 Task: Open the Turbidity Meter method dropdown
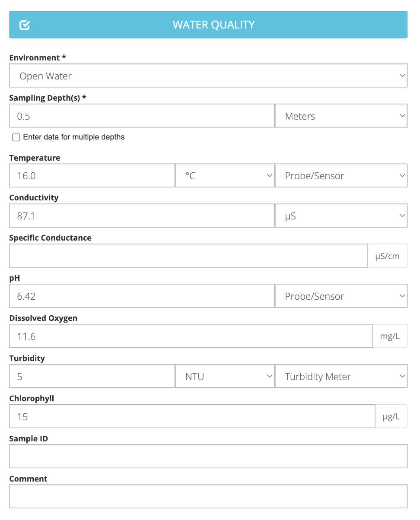pyautogui.click(x=341, y=377)
